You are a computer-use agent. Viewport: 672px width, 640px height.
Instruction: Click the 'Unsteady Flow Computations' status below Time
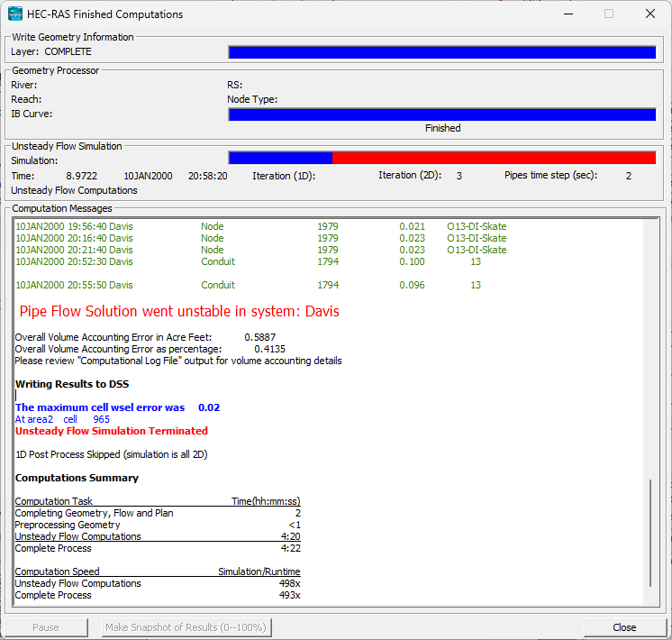74,190
